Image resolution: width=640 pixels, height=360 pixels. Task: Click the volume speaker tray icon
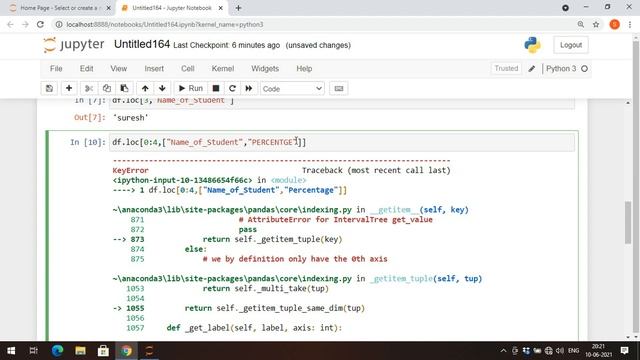click(x=560, y=351)
